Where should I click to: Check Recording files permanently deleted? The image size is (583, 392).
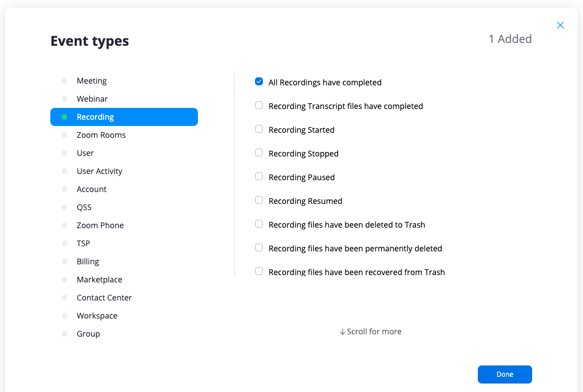pyautogui.click(x=259, y=248)
